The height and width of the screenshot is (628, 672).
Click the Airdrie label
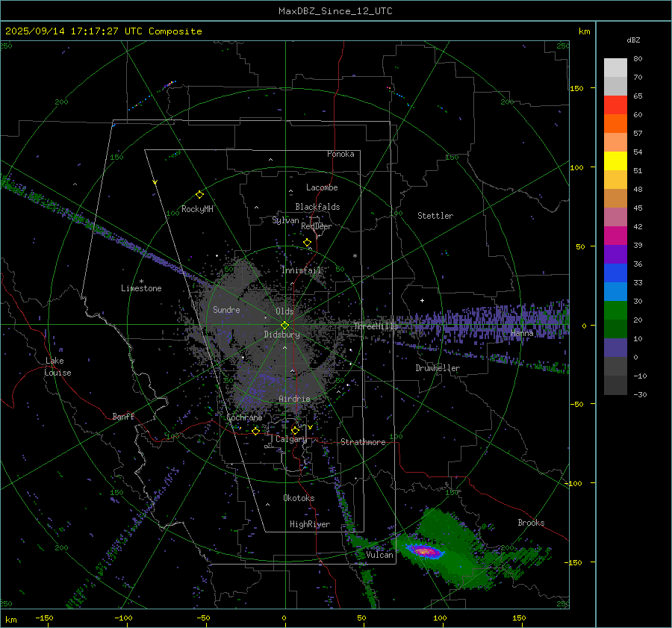[x=294, y=399]
